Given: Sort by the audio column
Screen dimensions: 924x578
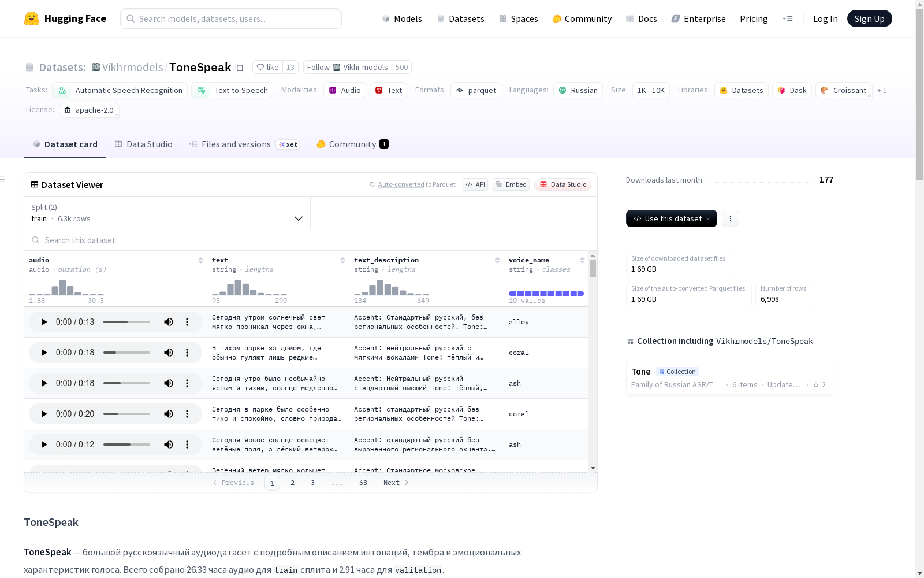Looking at the screenshot, I should point(200,260).
